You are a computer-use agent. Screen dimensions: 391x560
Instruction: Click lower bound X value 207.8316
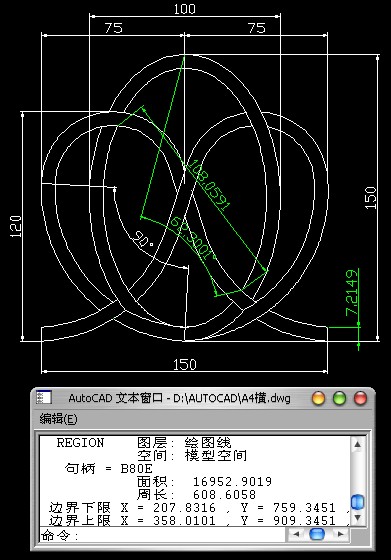tap(185, 508)
